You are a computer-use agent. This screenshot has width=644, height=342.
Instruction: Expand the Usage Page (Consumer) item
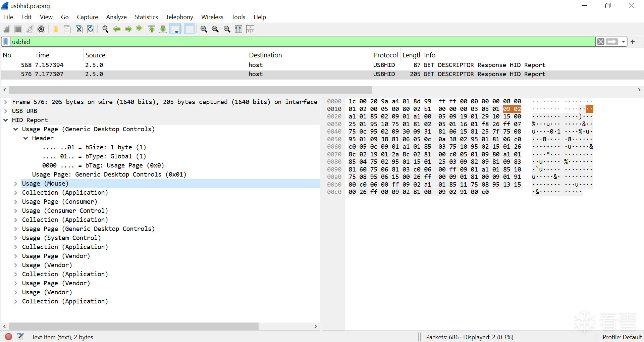(16, 202)
